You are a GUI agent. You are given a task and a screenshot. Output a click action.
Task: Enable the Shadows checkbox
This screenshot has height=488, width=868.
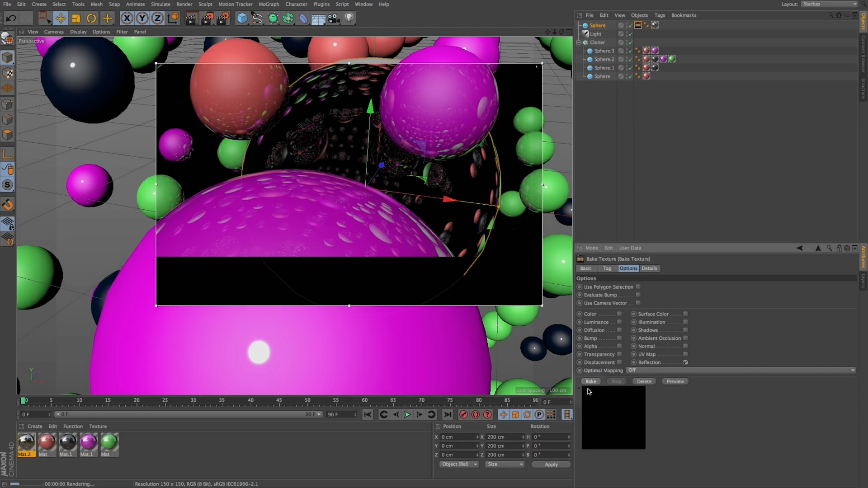click(685, 330)
